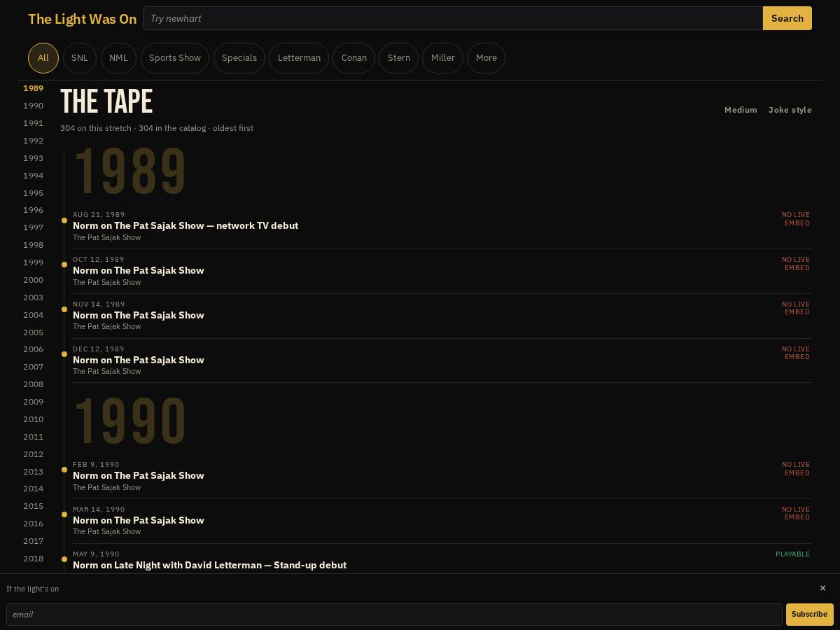Viewport: 840px width, 630px height.
Task: Filter by SNL
Action: pos(80,58)
